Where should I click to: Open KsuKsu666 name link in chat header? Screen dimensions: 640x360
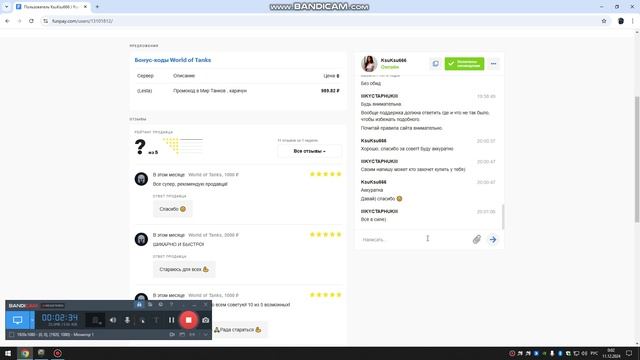pos(393,60)
